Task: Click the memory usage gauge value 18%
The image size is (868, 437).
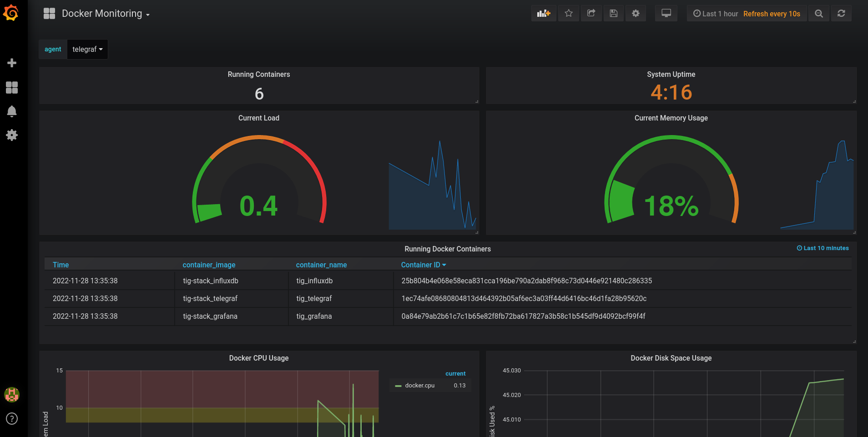Action: pos(671,206)
